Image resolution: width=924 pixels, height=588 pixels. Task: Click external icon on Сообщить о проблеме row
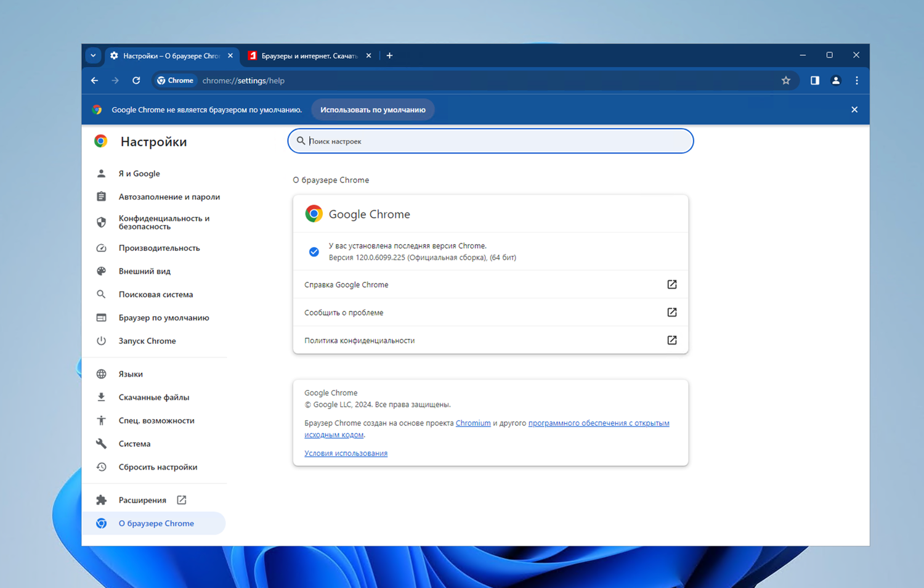pyautogui.click(x=672, y=312)
